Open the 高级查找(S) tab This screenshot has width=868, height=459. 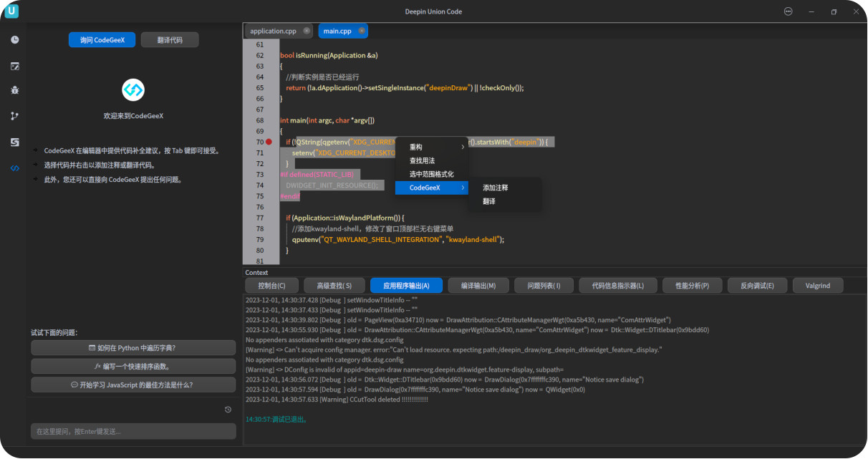[x=334, y=286]
